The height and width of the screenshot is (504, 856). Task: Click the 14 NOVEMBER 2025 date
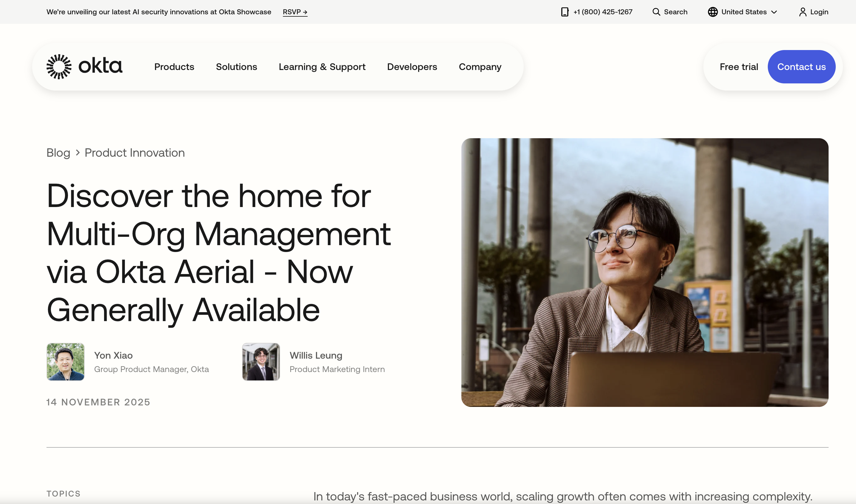click(x=98, y=402)
